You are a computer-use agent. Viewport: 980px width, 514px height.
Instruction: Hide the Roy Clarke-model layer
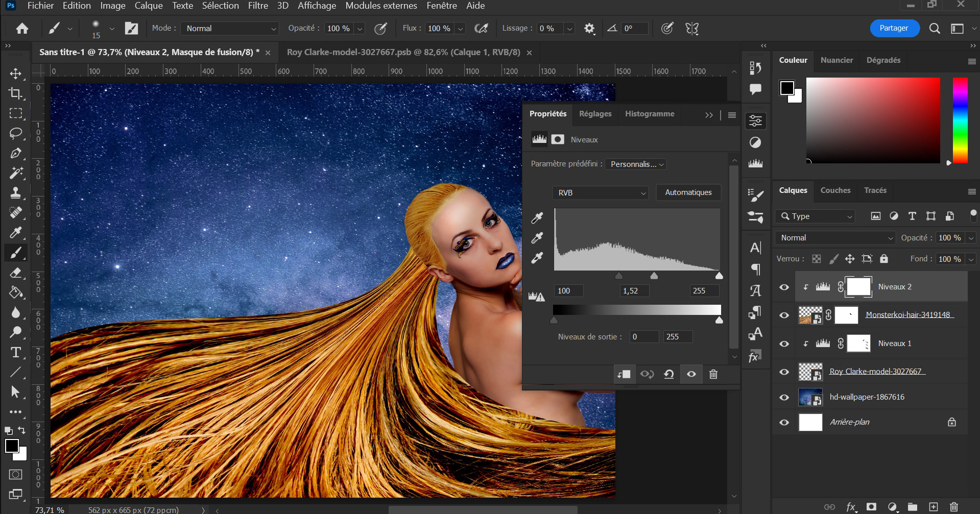coord(784,372)
